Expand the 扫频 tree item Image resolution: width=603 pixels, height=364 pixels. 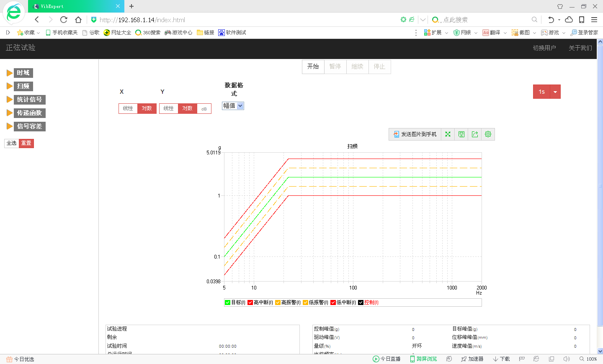[9, 86]
